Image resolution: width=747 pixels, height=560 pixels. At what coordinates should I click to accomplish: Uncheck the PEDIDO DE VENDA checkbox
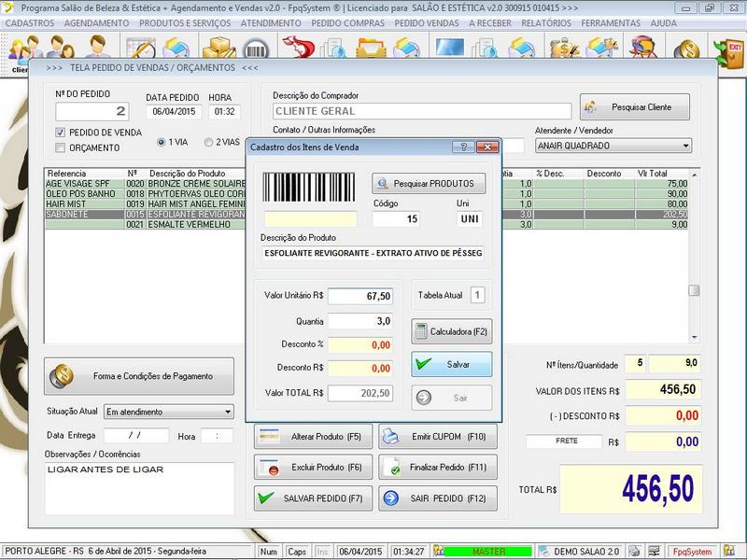click(61, 133)
